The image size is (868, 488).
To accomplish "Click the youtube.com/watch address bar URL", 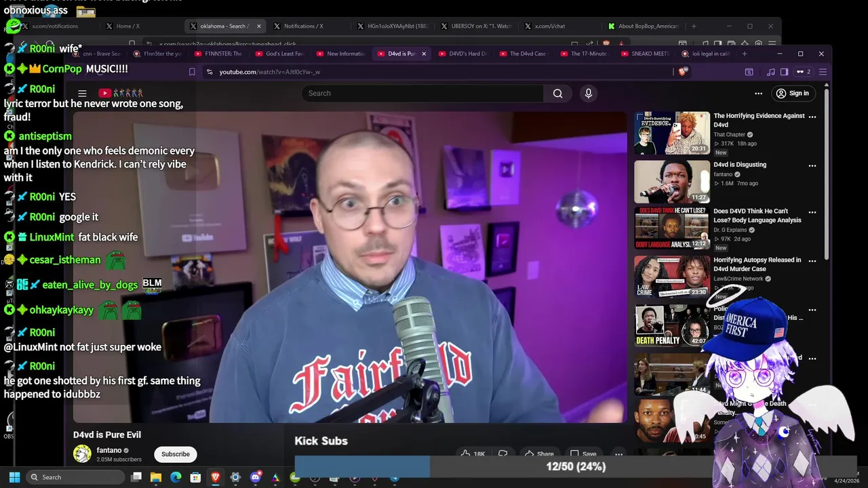I will pyautogui.click(x=270, y=72).
